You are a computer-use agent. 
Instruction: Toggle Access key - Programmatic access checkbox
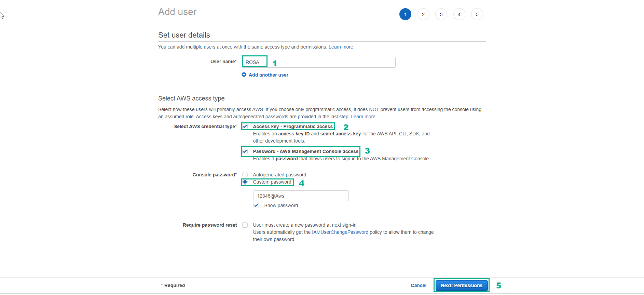click(245, 126)
